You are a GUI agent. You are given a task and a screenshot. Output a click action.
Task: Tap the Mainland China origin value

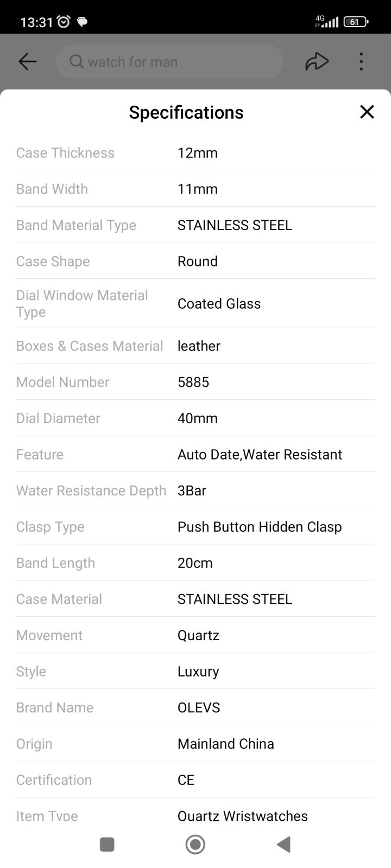click(226, 744)
